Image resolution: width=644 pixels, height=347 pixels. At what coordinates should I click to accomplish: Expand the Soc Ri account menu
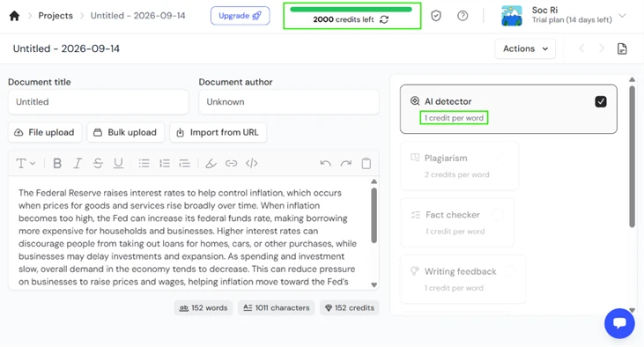click(x=622, y=16)
